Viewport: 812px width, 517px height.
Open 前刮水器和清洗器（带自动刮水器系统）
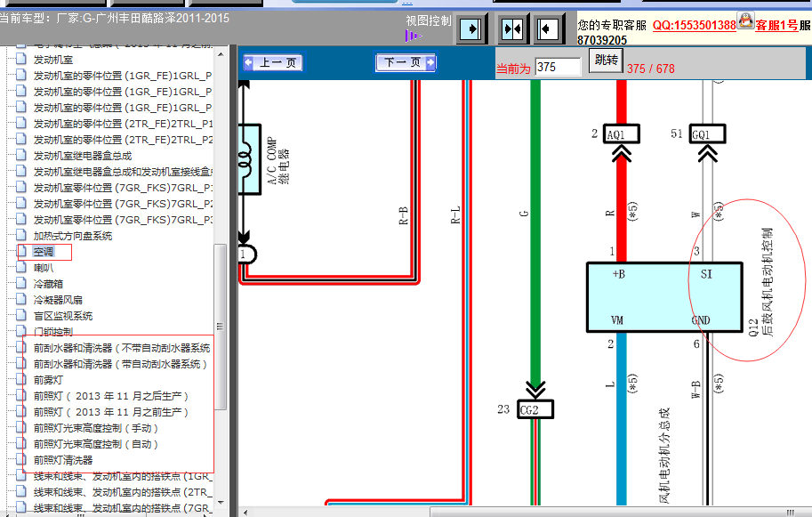[120, 364]
